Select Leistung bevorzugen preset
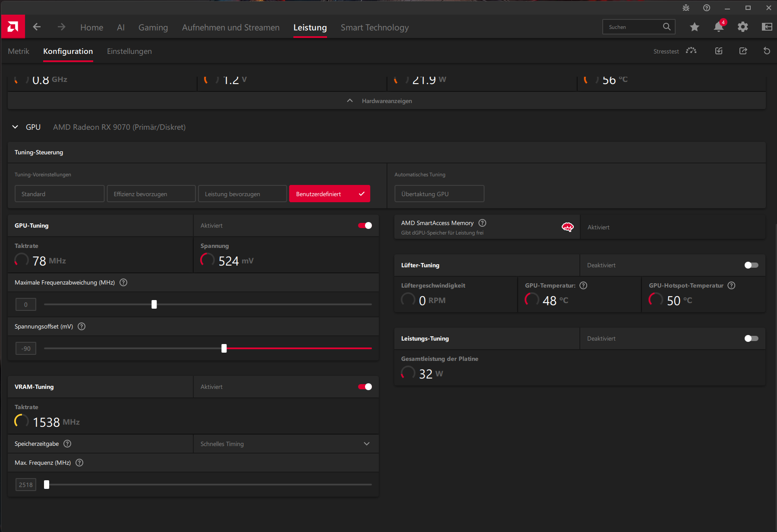 pos(242,194)
